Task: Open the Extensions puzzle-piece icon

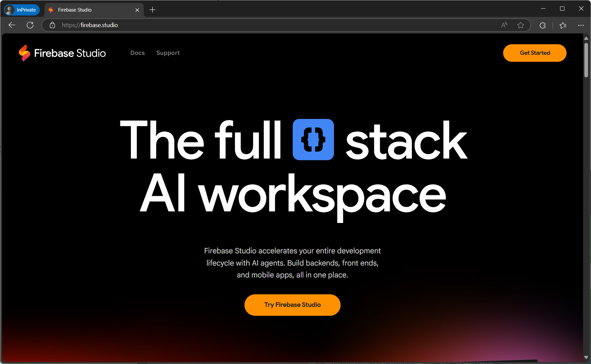Action: pos(542,25)
